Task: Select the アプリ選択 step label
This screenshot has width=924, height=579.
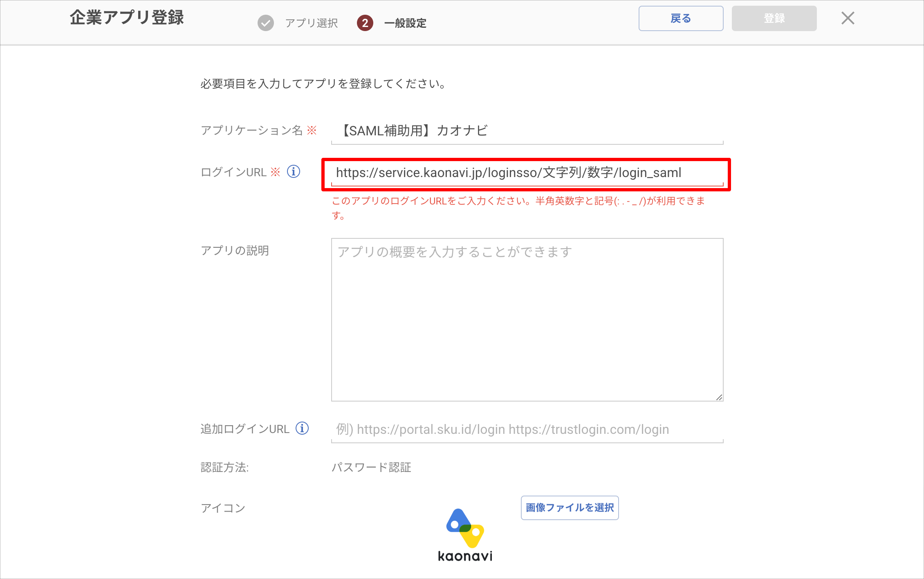Action: click(x=312, y=23)
